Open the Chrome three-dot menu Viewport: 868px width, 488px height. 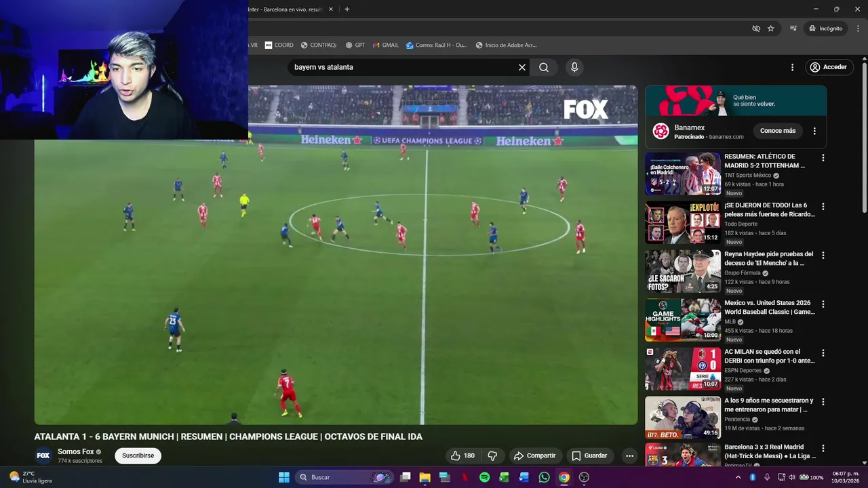[858, 28]
